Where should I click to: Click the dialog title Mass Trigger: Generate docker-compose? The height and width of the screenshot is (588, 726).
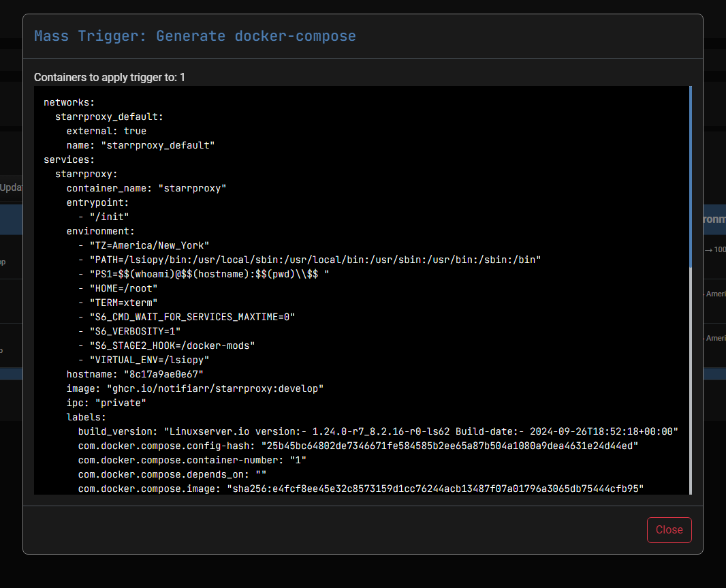pos(194,36)
